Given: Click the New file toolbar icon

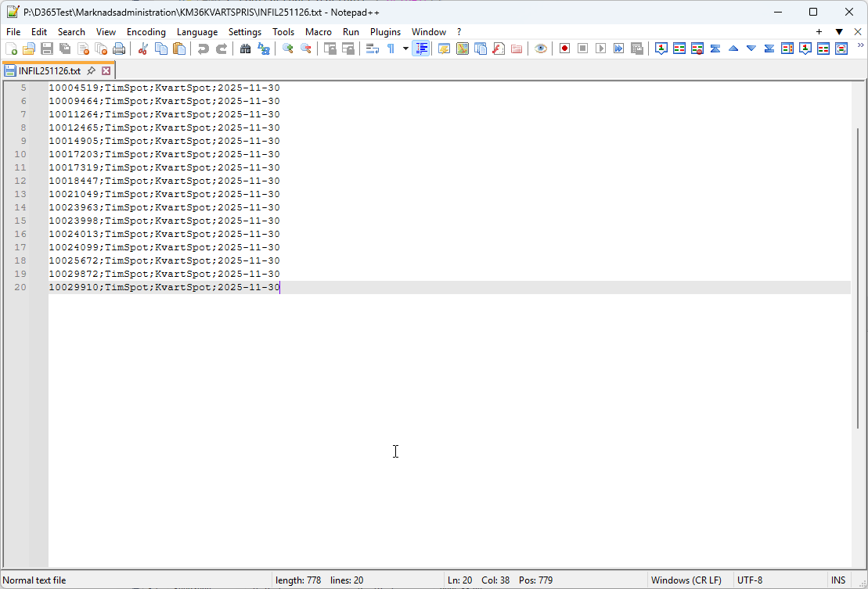Looking at the screenshot, I should (x=11, y=48).
